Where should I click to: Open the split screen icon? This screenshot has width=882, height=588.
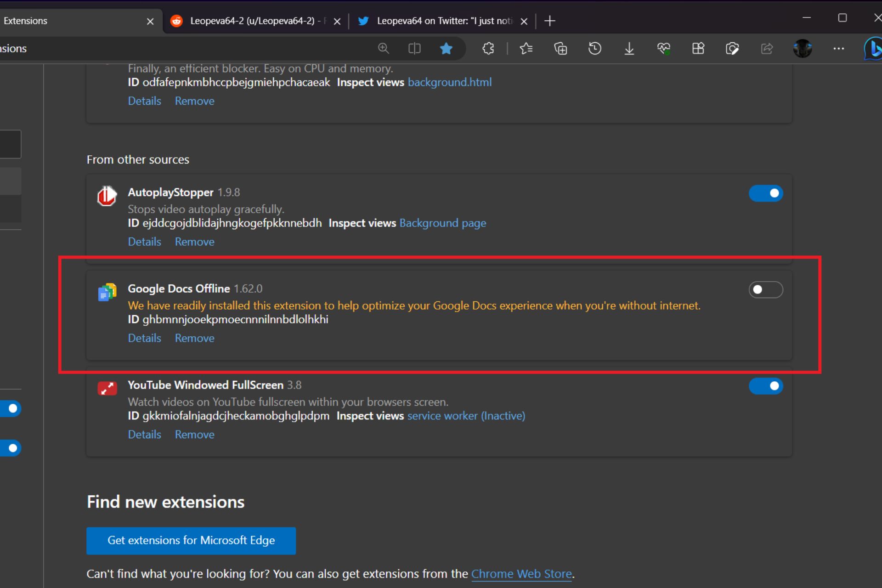pos(414,48)
